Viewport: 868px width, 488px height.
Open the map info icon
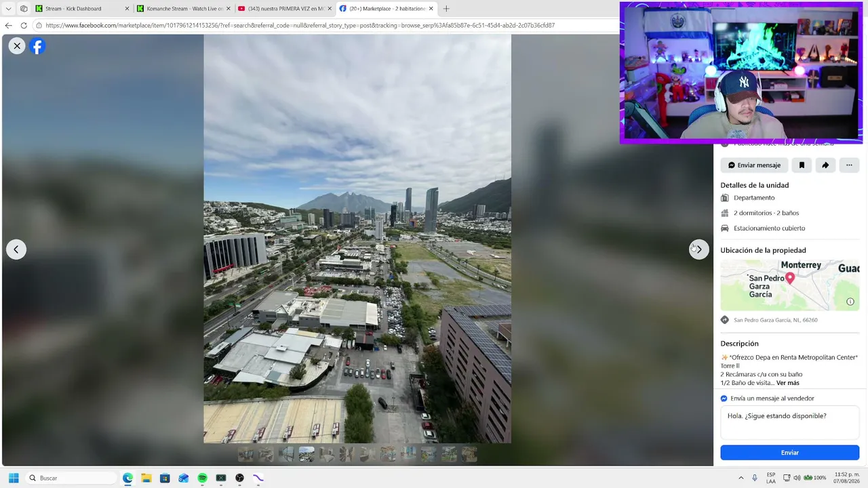[x=850, y=302]
